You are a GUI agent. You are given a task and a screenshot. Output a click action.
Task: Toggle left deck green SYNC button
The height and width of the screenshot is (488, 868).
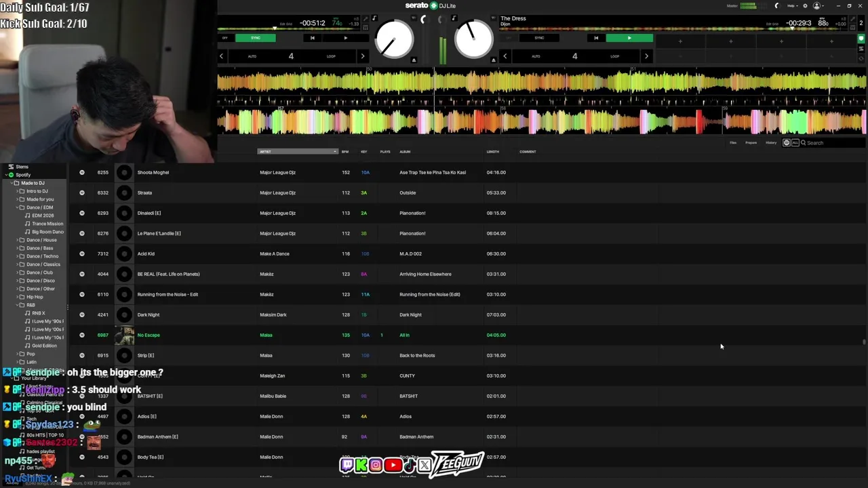click(x=255, y=38)
